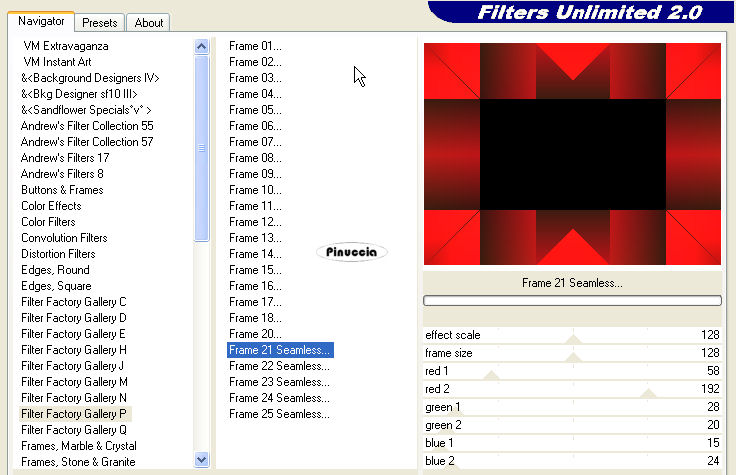The width and height of the screenshot is (736, 475).
Task: Open the About tab
Action: click(x=148, y=23)
